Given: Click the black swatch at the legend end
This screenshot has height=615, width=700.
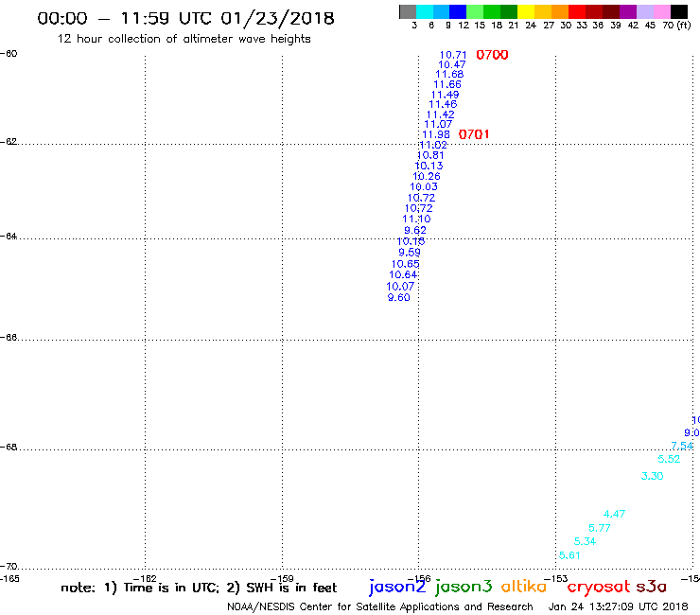Looking at the screenshot, I should 679,11.
